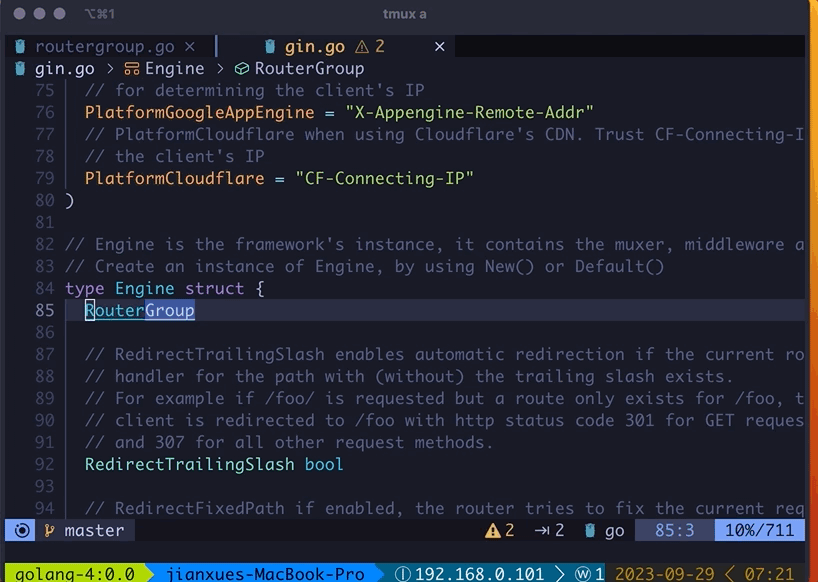Click the field icon before RouterGroup breadcrumb
This screenshot has height=582, width=818.
pos(242,69)
